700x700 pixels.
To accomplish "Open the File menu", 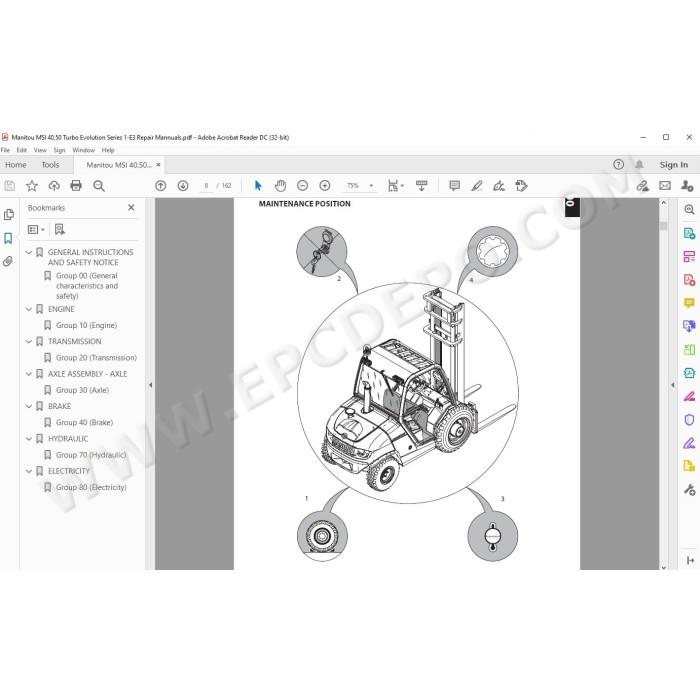I will (x=5, y=150).
